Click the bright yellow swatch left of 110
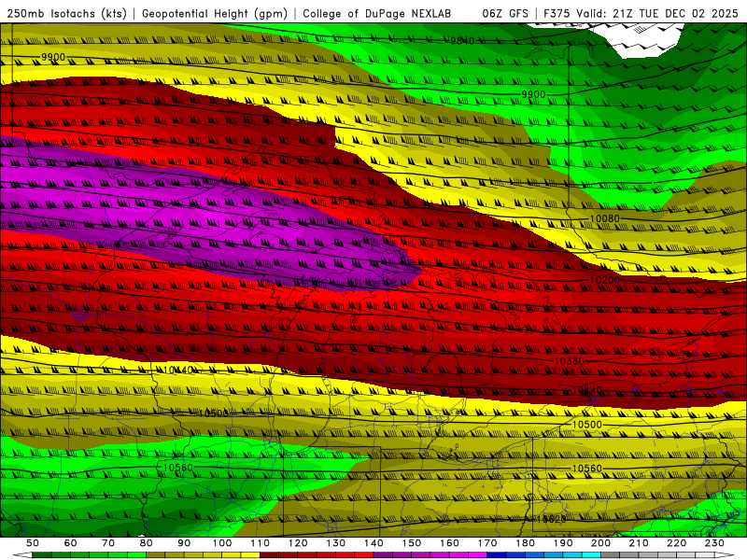 click(x=250, y=555)
